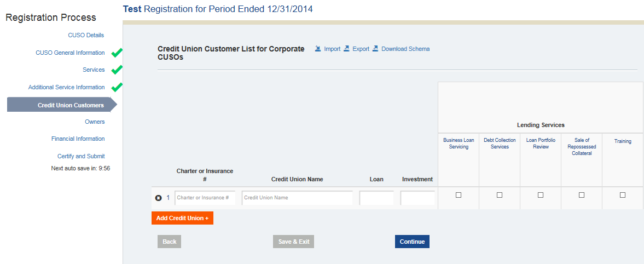Click the Import icon
Screen dimensions: 644x264
(318, 49)
